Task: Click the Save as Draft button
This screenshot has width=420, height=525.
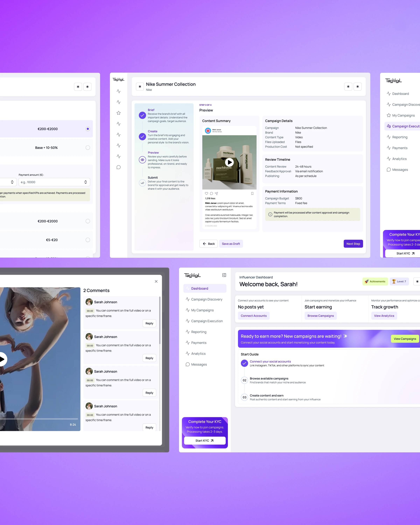Action: pyautogui.click(x=231, y=244)
